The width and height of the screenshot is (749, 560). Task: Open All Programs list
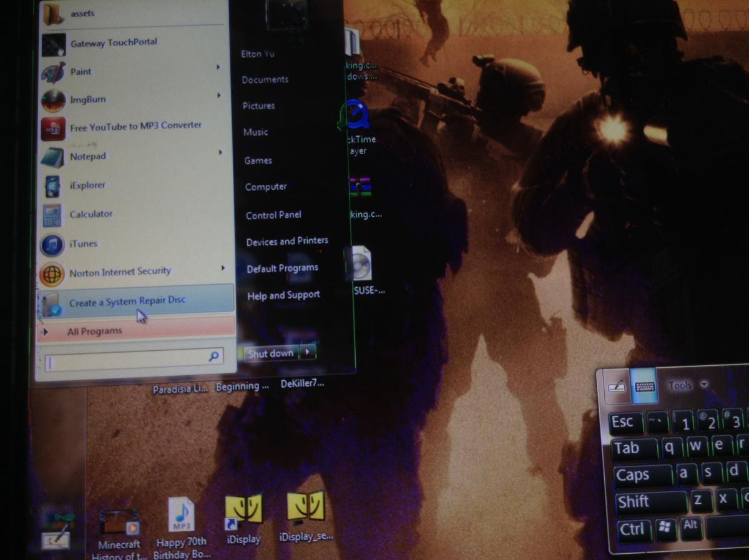tap(136, 331)
